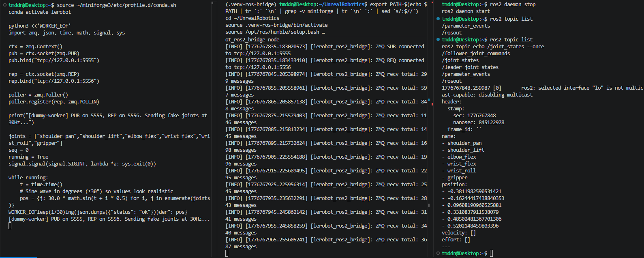Click 'conda activate lerobot' line
This screenshot has height=258, width=644.
pyautogui.click(x=40, y=12)
